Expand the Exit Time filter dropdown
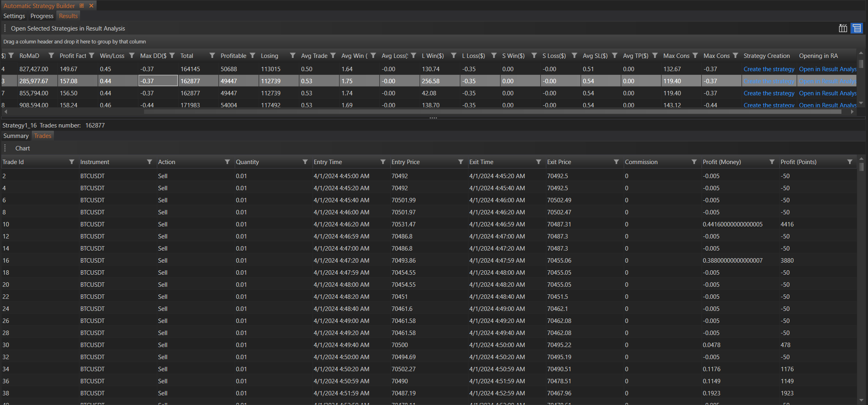This screenshot has height=405, width=868. coord(538,162)
